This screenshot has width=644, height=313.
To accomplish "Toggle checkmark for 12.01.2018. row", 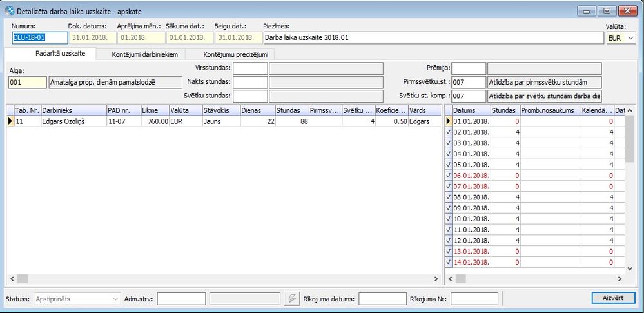I will [449, 240].
